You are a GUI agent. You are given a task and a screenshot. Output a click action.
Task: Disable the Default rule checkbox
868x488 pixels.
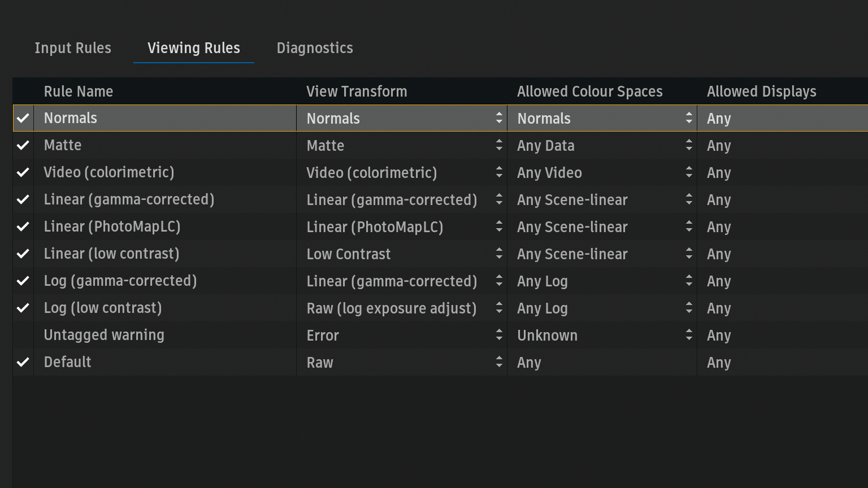click(x=23, y=362)
